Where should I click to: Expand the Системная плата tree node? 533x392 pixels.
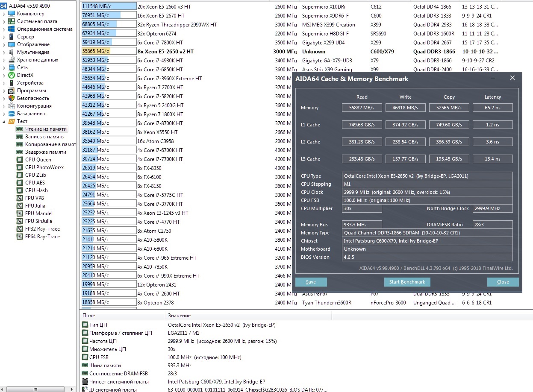pos(4,22)
